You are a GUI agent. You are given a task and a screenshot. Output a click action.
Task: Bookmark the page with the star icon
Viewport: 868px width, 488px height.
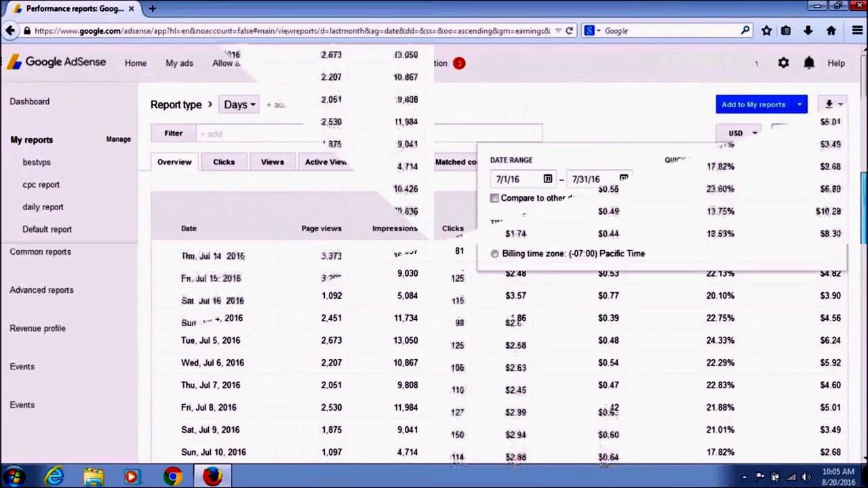[766, 30]
